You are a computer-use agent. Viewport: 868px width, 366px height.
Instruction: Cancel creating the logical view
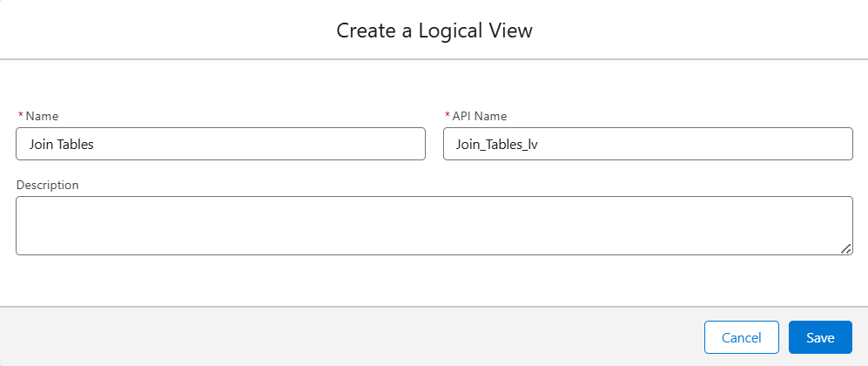(742, 337)
